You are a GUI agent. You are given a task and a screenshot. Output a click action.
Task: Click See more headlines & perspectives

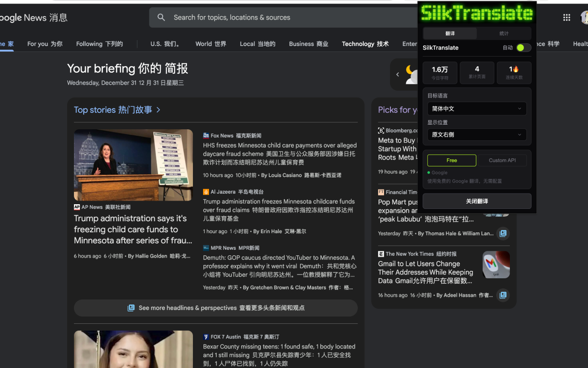pyautogui.click(x=215, y=308)
